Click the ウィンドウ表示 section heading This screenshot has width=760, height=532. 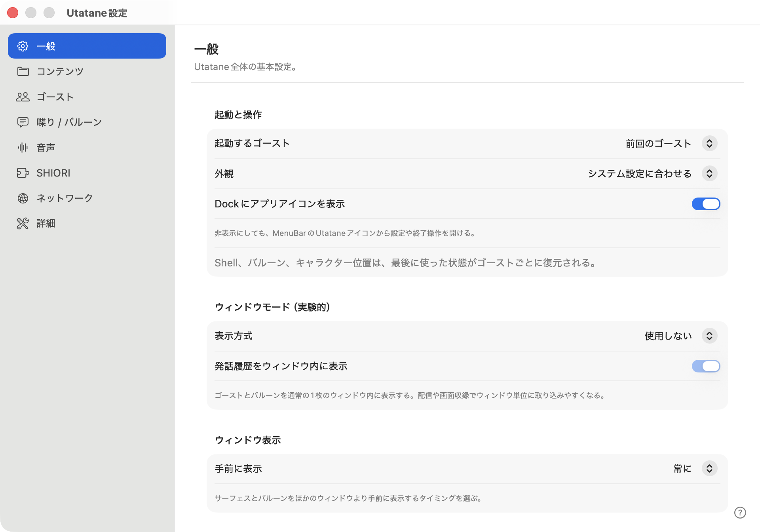248,440
